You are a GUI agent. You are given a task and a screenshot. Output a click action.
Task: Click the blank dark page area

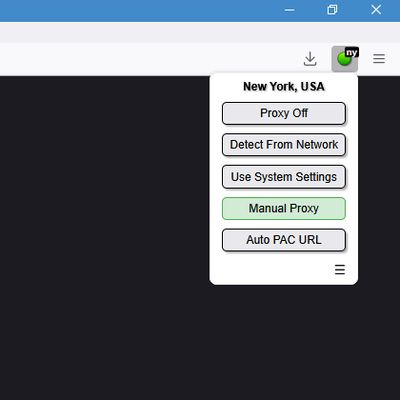[103, 233]
